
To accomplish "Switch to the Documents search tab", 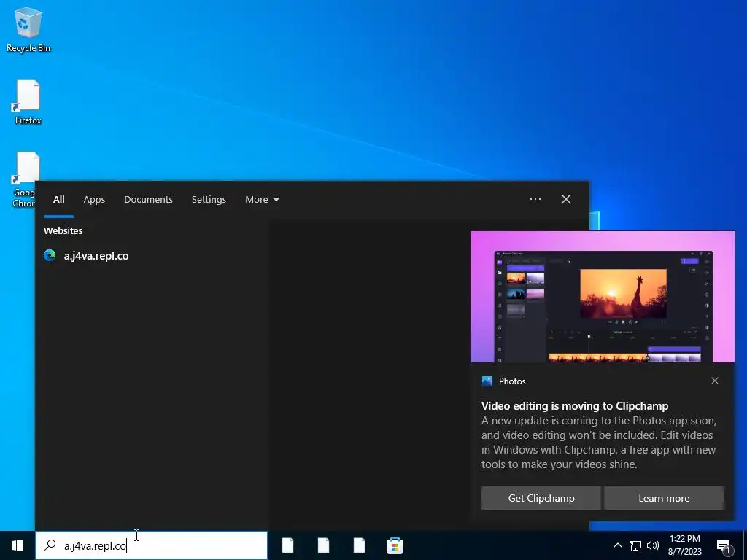I will click(149, 200).
